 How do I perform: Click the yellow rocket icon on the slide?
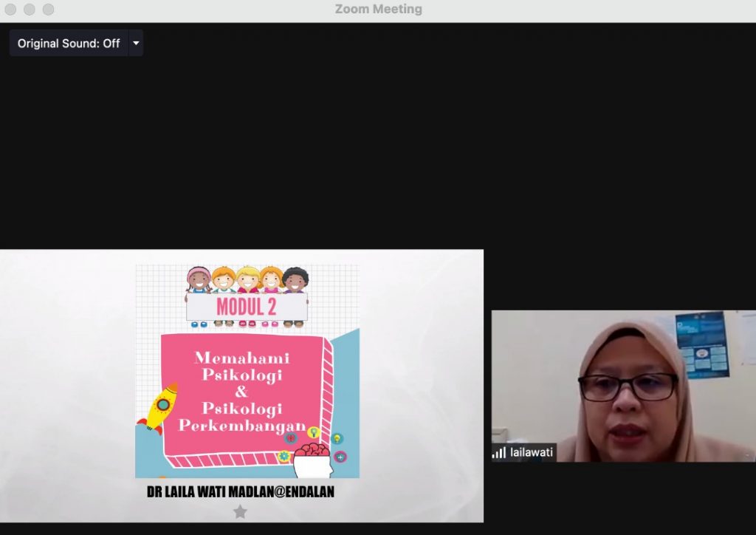click(159, 406)
